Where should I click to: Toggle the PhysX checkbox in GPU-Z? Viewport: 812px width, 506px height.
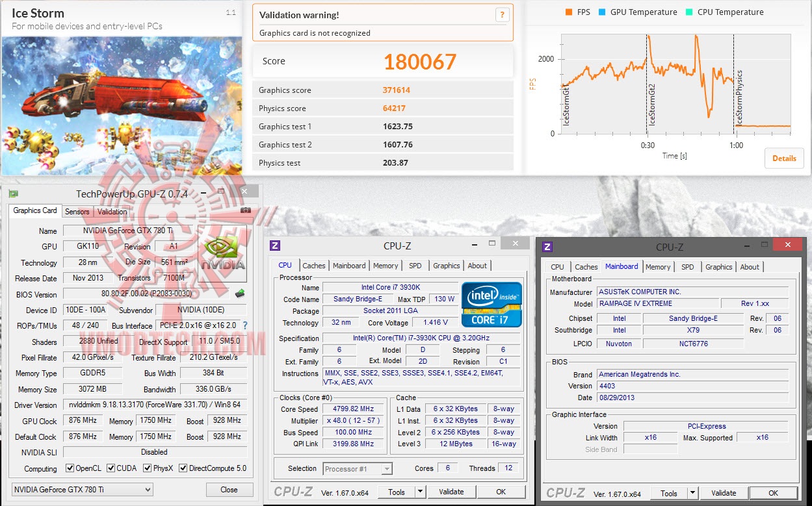pos(147,468)
